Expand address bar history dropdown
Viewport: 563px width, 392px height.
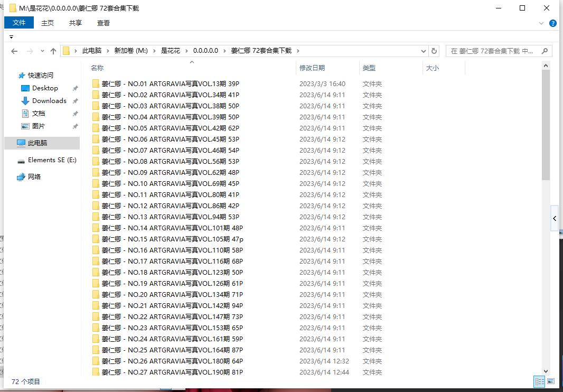(424, 51)
